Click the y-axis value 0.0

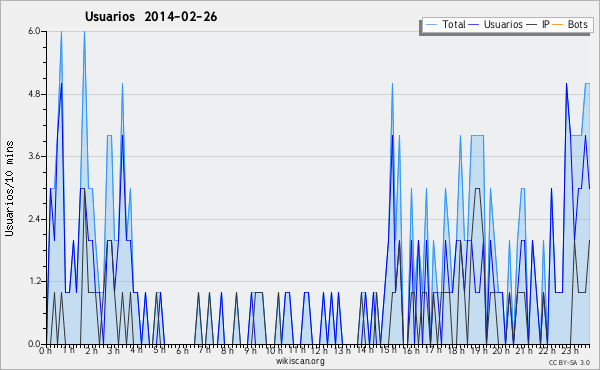[34, 344]
